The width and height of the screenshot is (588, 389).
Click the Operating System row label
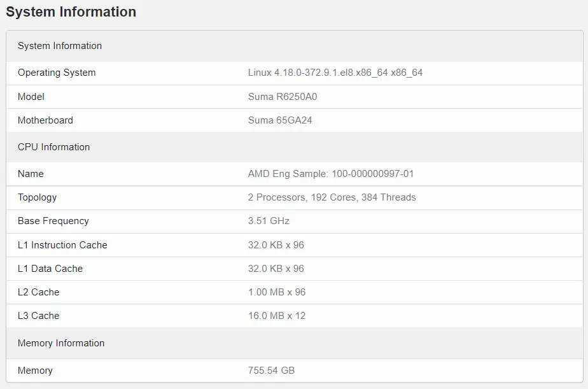tap(57, 73)
